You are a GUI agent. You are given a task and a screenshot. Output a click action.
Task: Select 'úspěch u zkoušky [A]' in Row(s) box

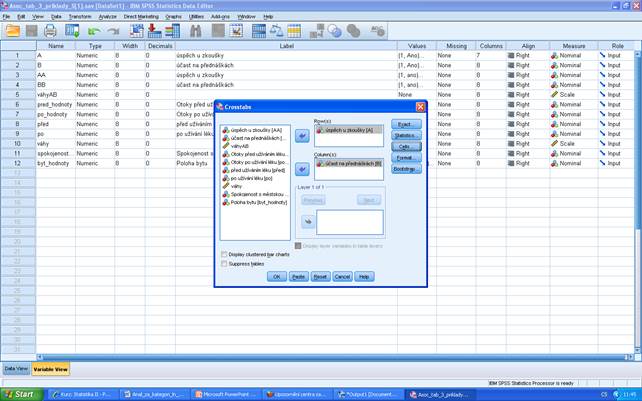(349, 130)
